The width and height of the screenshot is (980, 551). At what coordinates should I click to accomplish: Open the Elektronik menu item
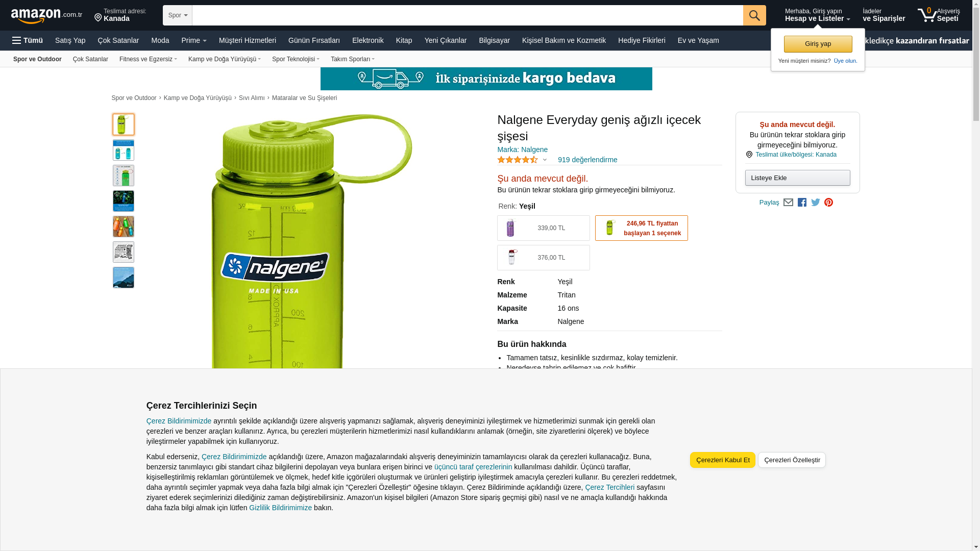367,40
